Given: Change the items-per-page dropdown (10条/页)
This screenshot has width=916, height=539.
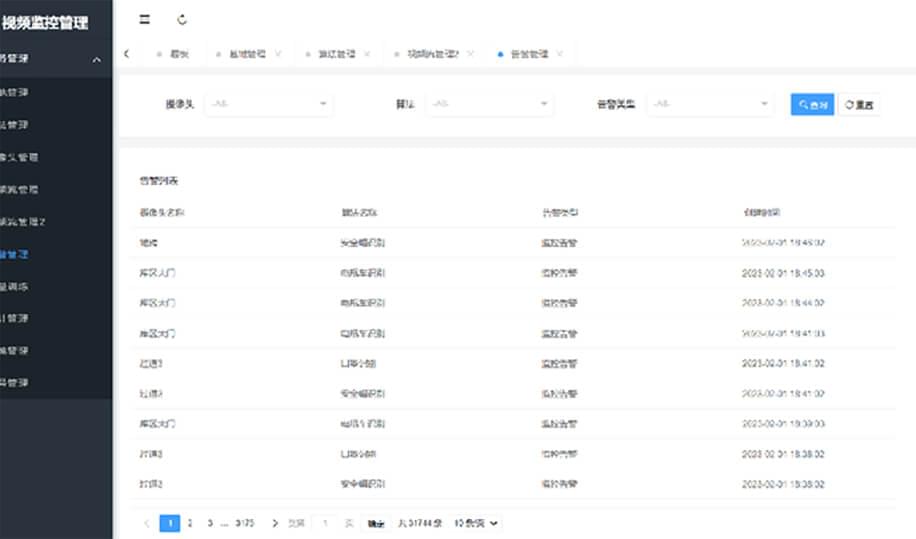Looking at the screenshot, I should [x=476, y=523].
